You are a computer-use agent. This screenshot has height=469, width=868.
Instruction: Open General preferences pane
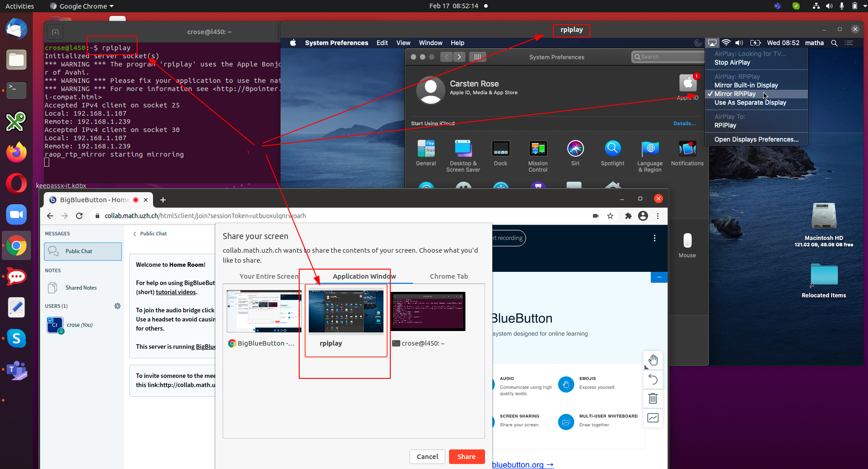[426, 153]
